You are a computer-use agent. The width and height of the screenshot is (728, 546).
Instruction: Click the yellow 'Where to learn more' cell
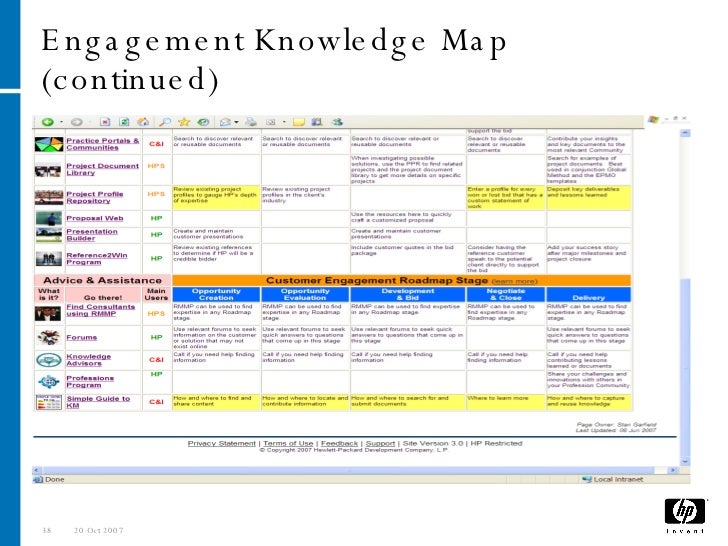click(506, 402)
